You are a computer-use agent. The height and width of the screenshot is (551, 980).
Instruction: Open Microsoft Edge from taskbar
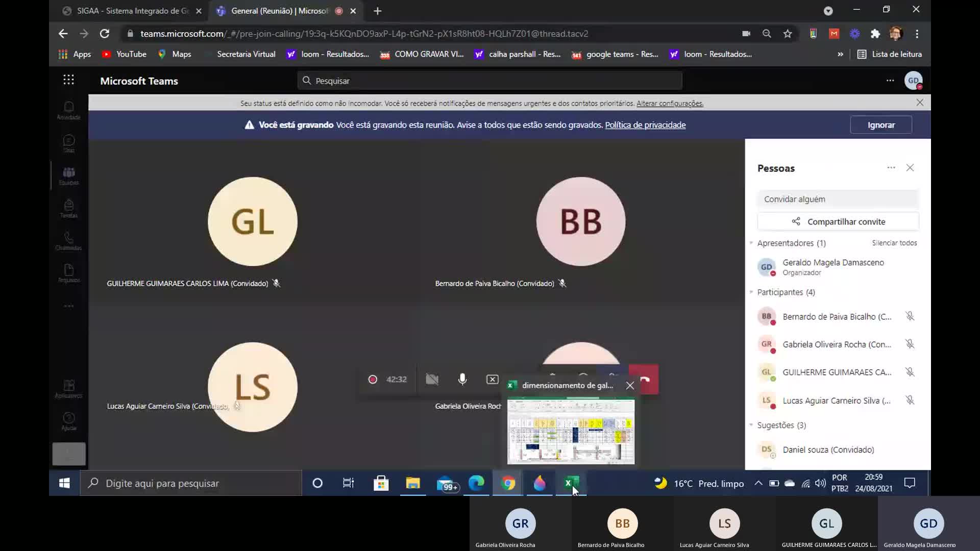pyautogui.click(x=476, y=483)
